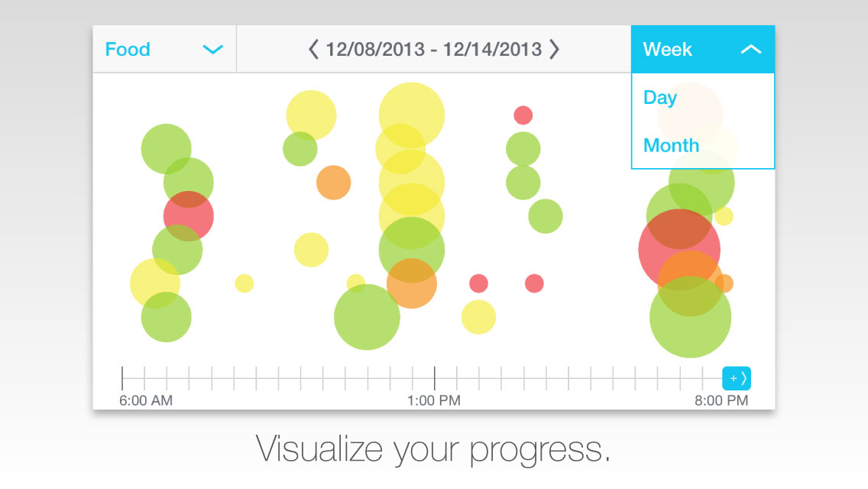Collapse the Week menu with up chevron
Image resolution: width=868 pixels, height=489 pixels.
[x=750, y=50]
